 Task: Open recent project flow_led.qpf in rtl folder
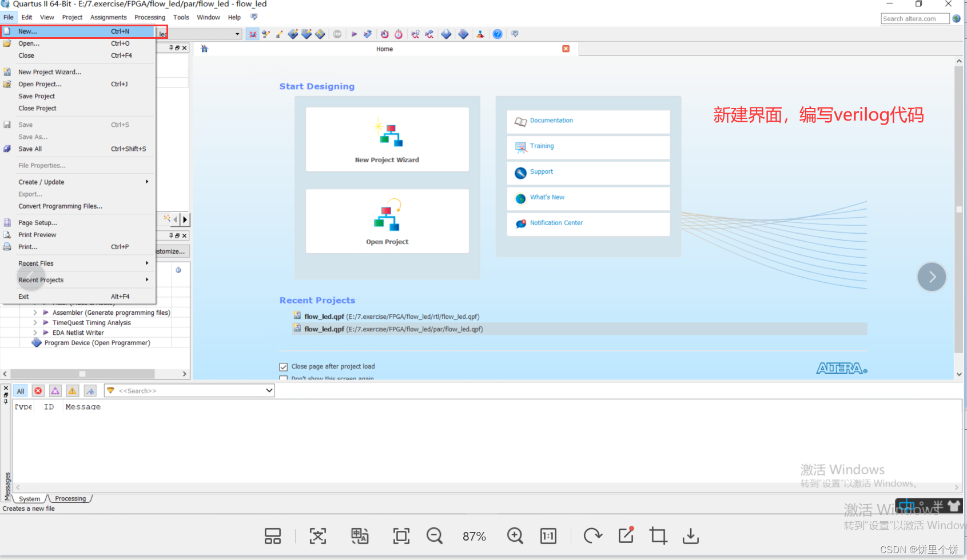tap(392, 317)
